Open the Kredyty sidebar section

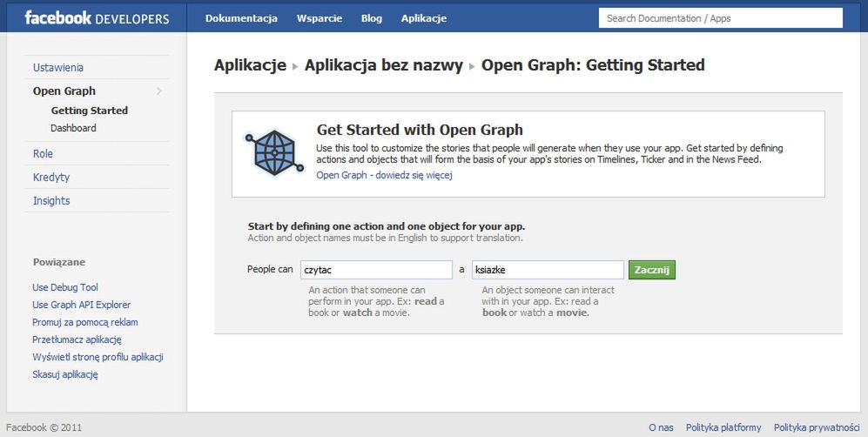(x=50, y=178)
